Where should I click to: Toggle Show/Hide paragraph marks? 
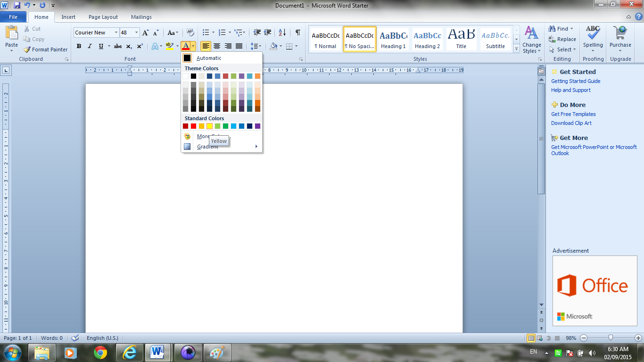[298, 33]
